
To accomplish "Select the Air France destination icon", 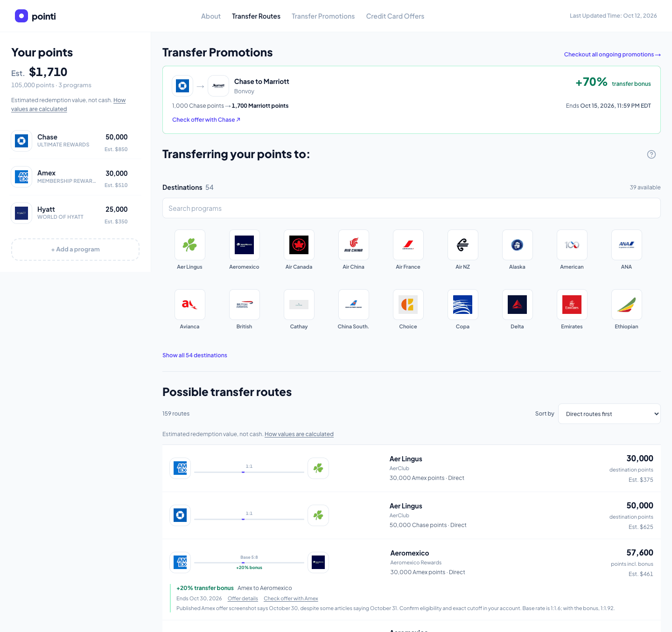I will click(408, 245).
